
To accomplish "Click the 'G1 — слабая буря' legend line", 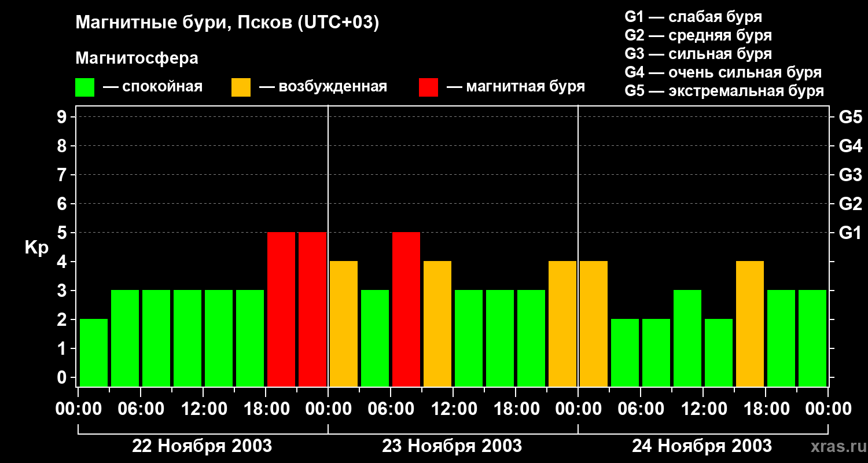I will 693,17.
